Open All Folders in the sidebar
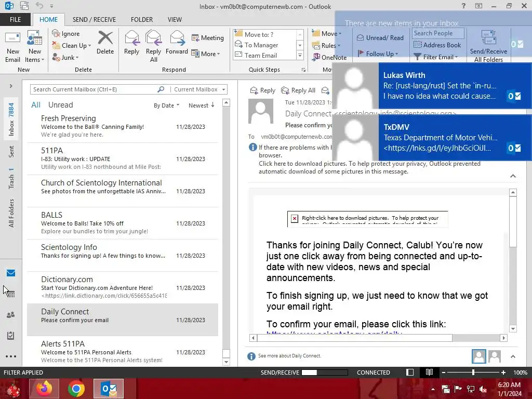This screenshot has width=532, height=399. click(11, 213)
